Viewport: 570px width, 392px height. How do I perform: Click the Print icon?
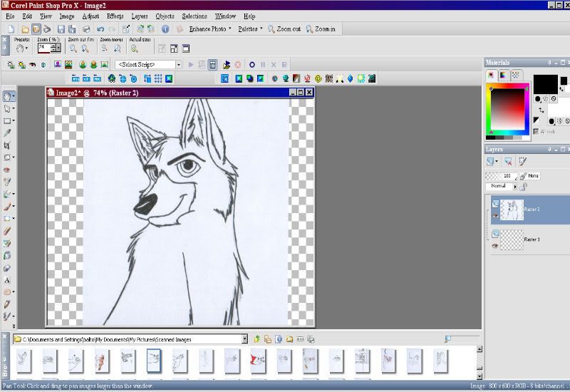click(86, 29)
